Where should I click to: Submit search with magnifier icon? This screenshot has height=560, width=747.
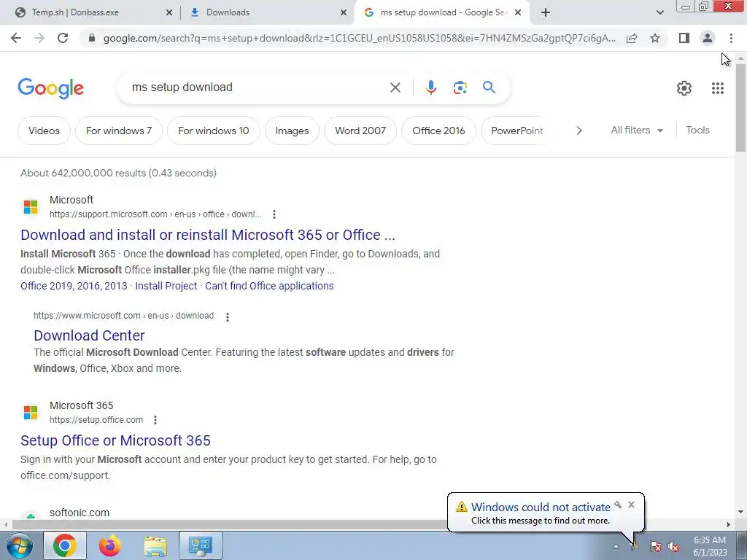point(489,87)
